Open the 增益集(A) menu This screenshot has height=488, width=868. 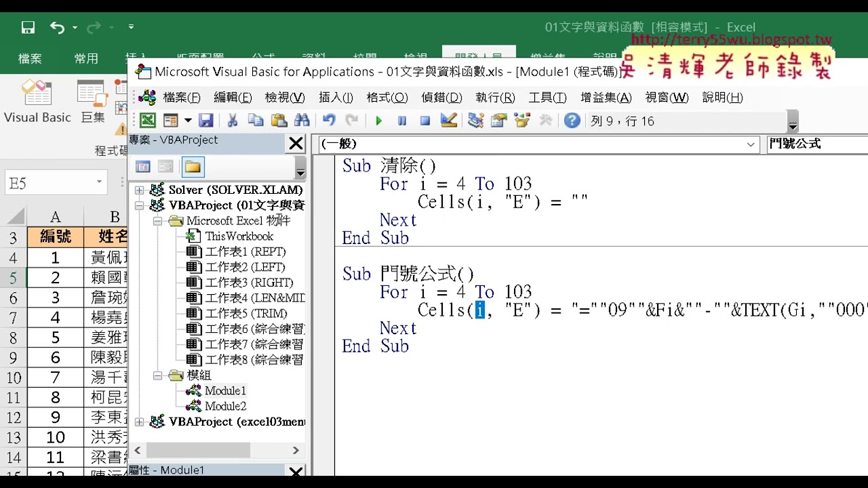point(606,98)
